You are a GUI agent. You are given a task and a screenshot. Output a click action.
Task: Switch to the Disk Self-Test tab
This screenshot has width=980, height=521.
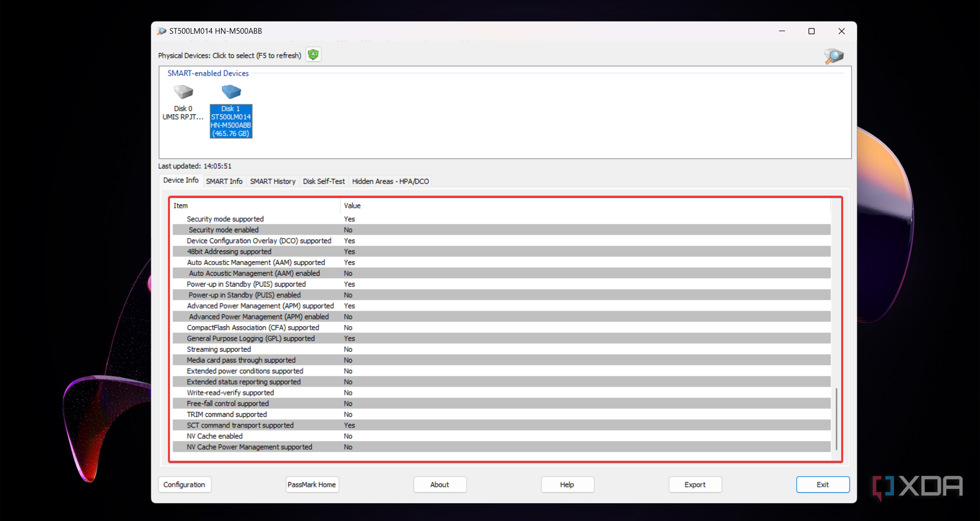(324, 181)
